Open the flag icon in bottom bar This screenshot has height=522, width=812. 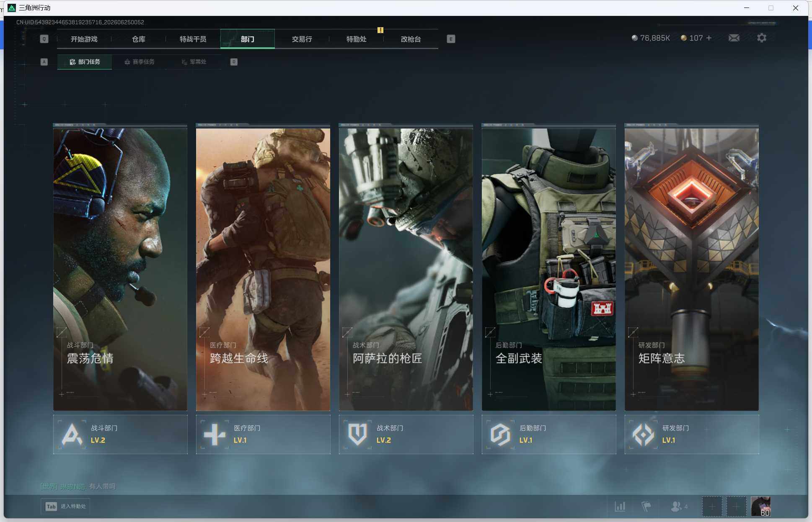click(646, 507)
